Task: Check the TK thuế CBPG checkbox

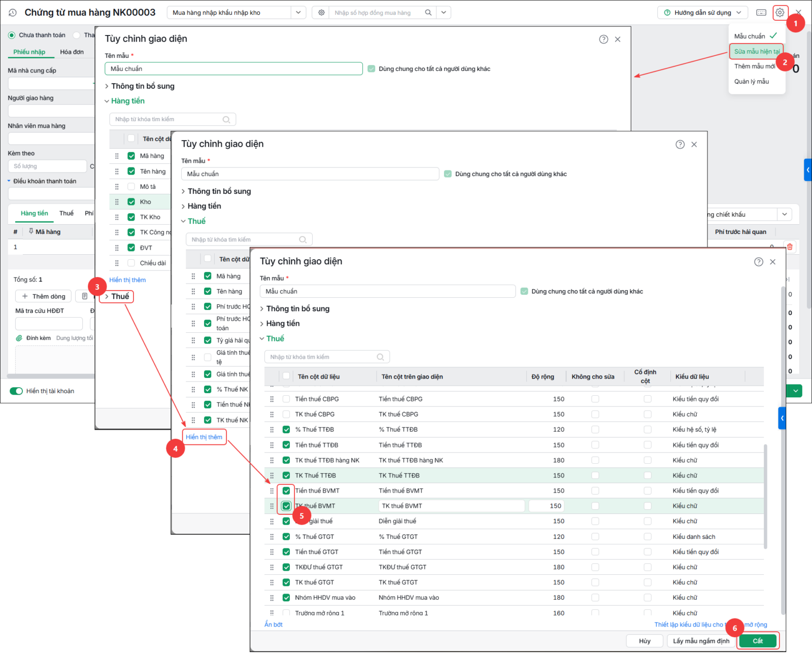Action: coord(286,414)
